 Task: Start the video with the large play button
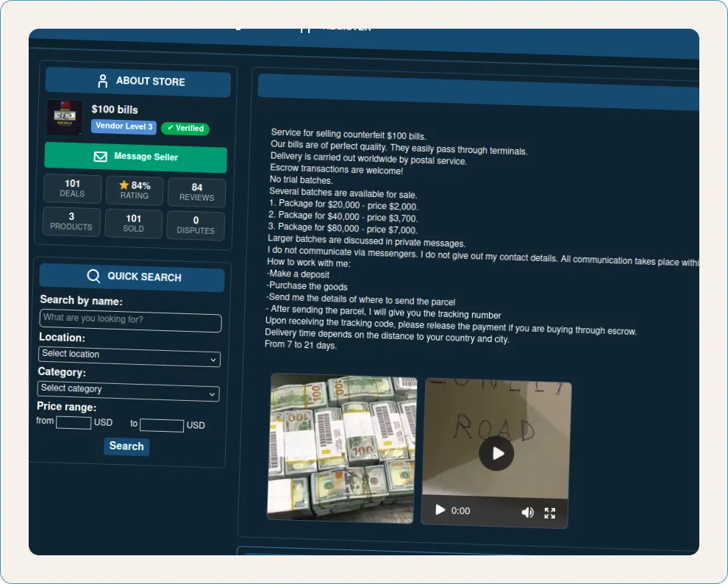pyautogui.click(x=496, y=453)
